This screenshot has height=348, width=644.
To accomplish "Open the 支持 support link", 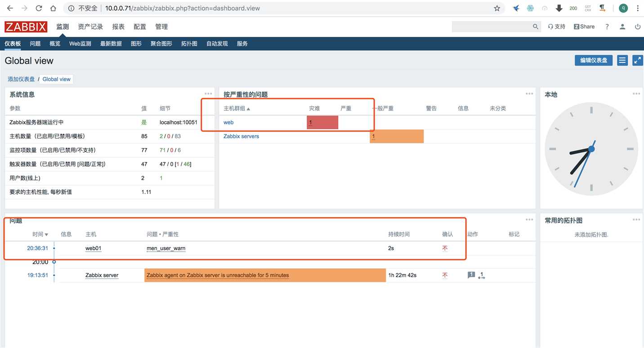I will tap(556, 27).
